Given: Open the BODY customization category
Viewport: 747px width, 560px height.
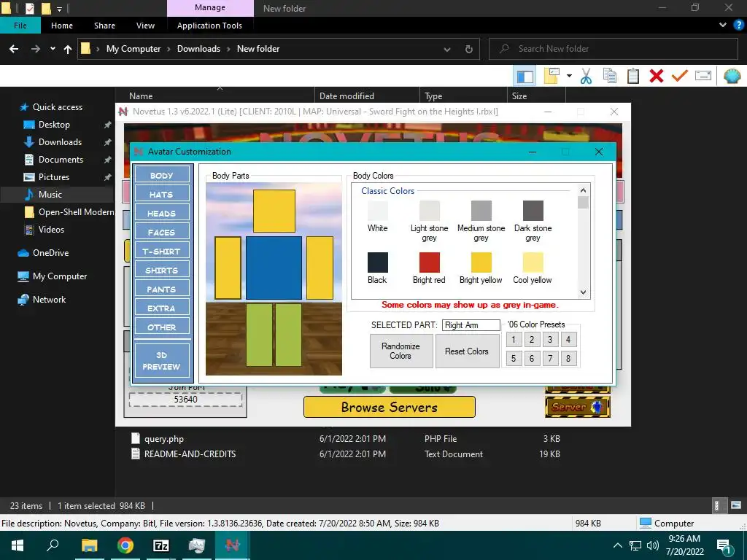Looking at the screenshot, I should coord(162,175).
